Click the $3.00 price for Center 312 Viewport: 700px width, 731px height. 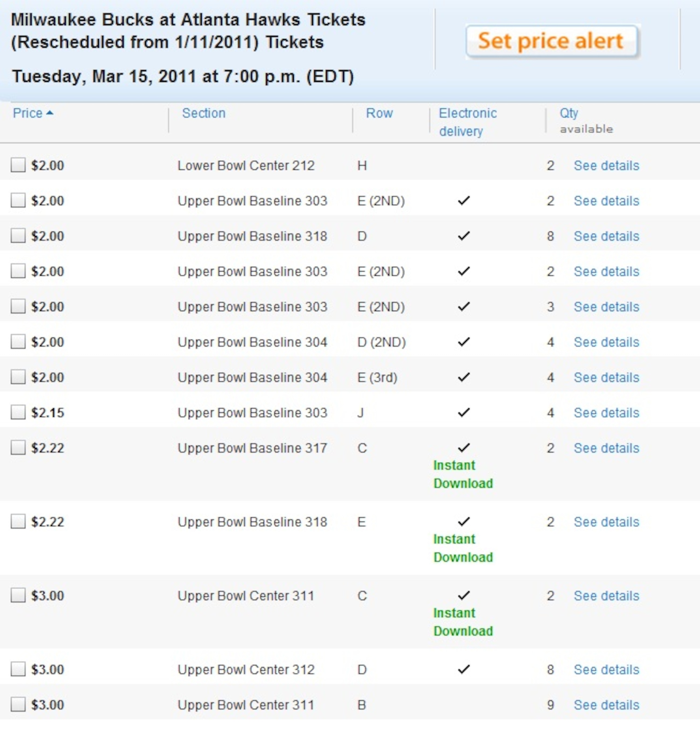click(x=47, y=669)
